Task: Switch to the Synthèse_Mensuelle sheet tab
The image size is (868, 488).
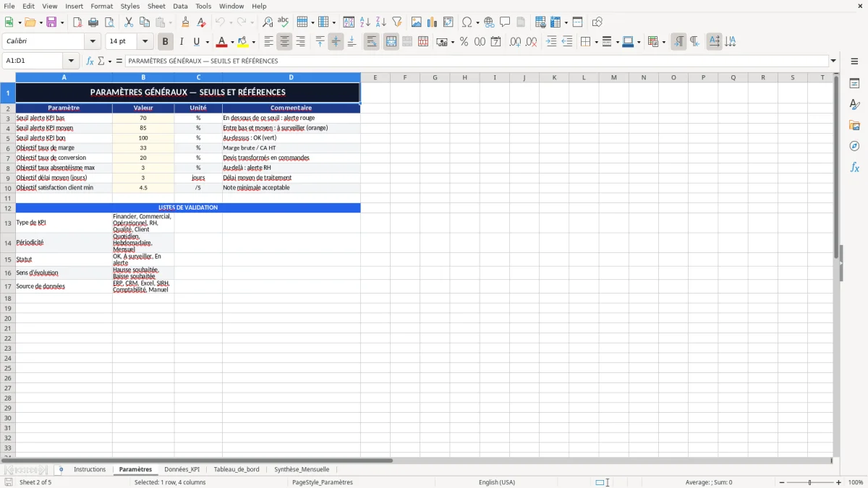Action: [302, 469]
